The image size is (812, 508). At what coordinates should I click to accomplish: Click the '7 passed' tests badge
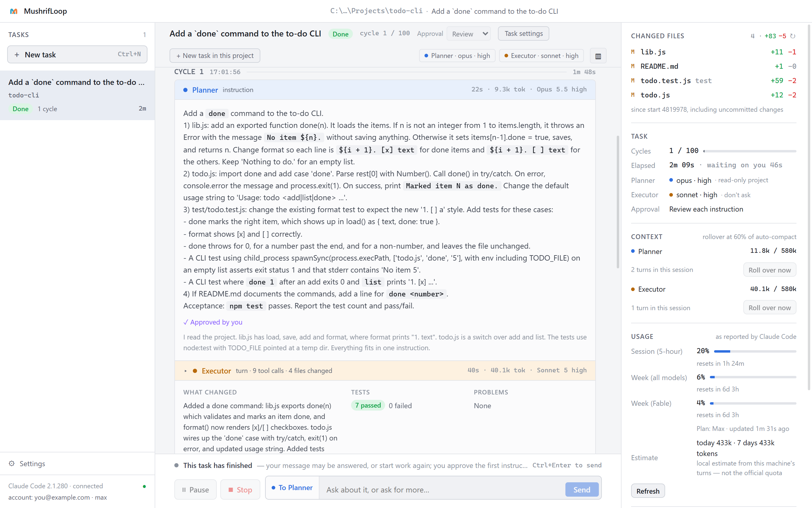[x=368, y=406]
